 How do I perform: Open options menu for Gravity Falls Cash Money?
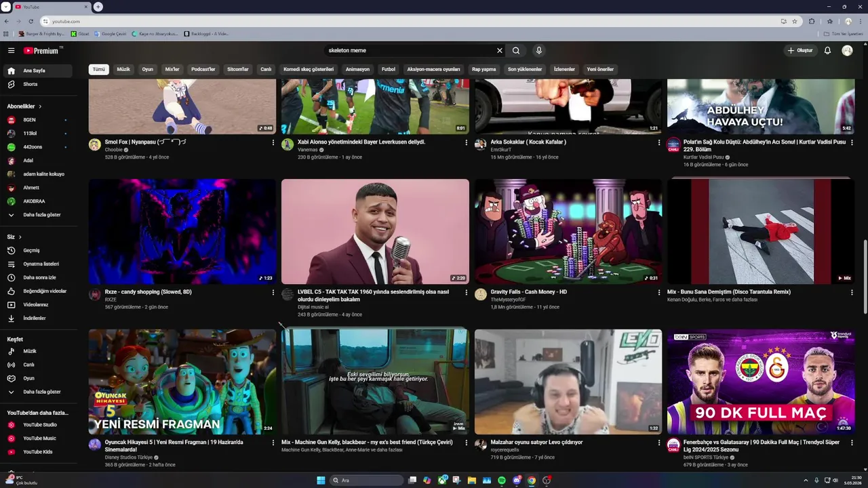click(659, 293)
